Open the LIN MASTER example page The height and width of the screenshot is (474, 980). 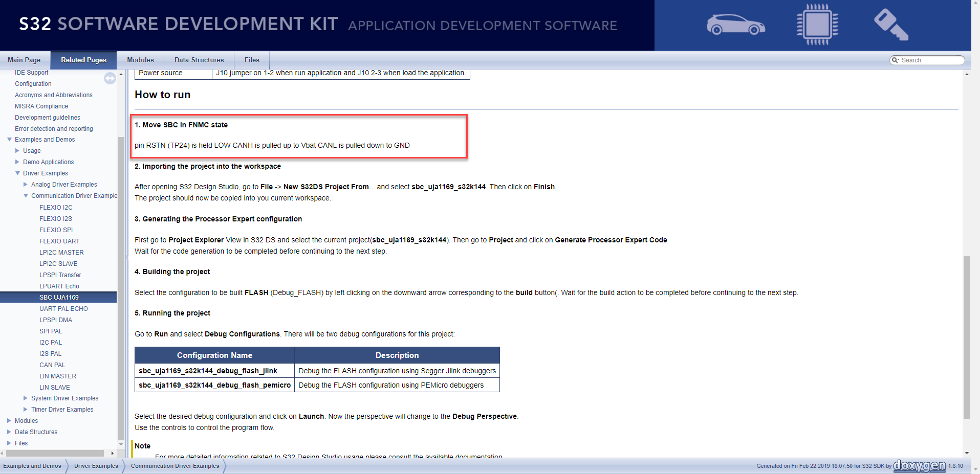tap(58, 376)
